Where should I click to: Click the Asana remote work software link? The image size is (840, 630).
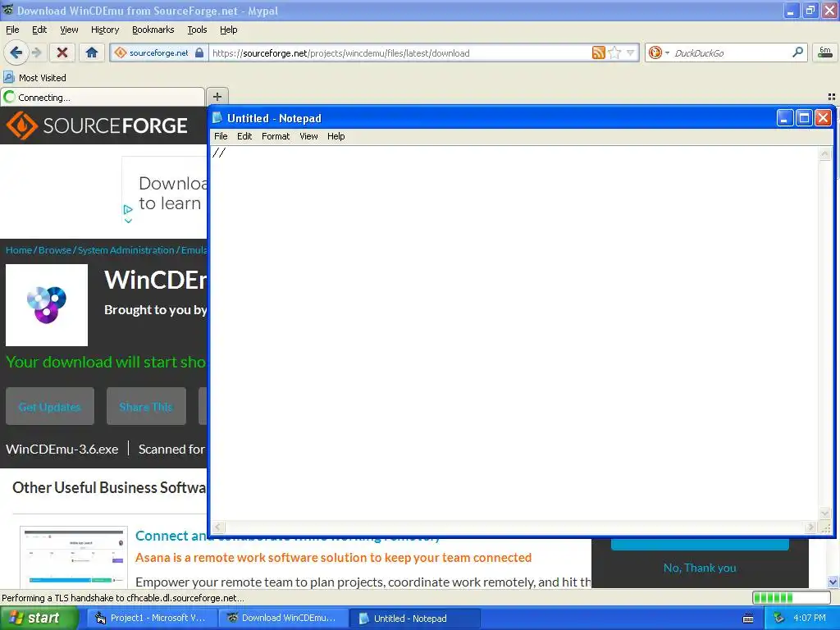(333, 558)
